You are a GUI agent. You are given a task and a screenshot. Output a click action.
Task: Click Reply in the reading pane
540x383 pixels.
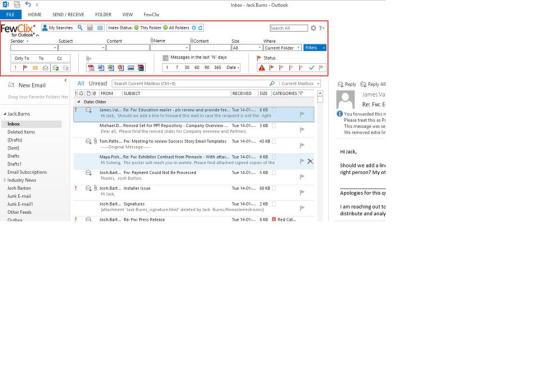click(x=347, y=84)
